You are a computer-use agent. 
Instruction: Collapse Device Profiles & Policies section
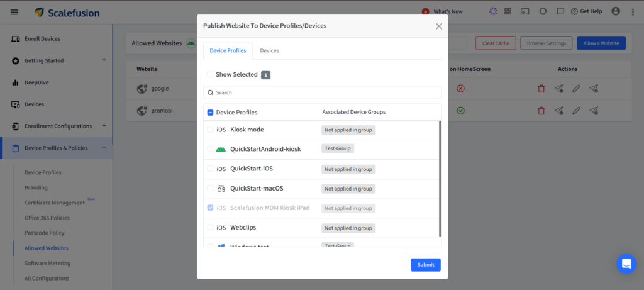104,148
